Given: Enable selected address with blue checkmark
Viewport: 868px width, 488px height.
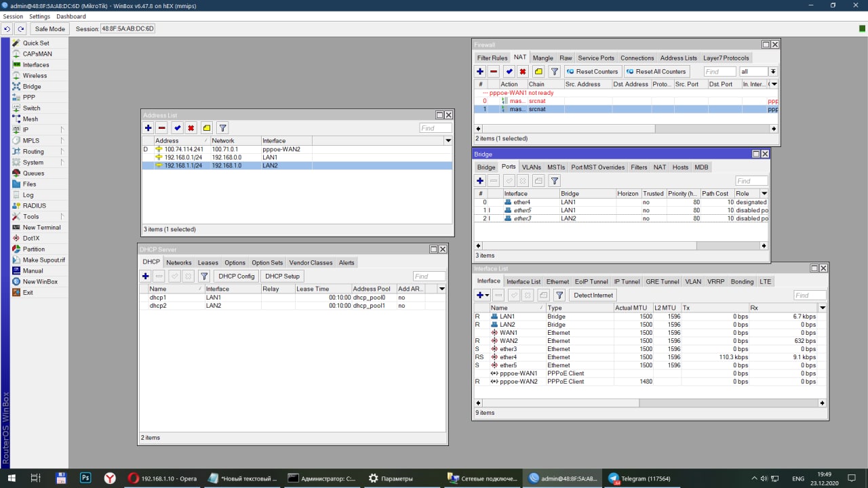Looking at the screenshot, I should pos(178,127).
